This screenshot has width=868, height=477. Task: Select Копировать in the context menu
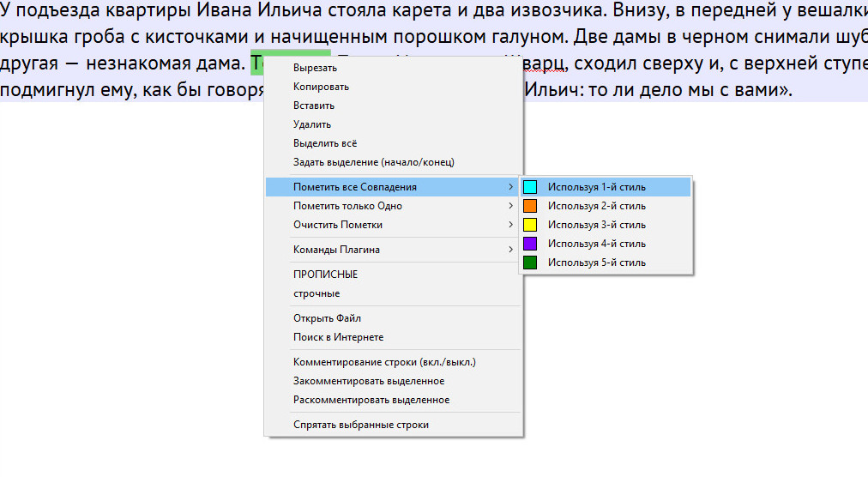coord(393,87)
